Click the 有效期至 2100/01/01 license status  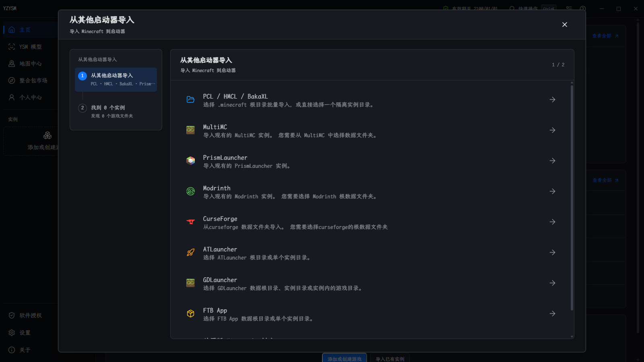click(471, 8)
